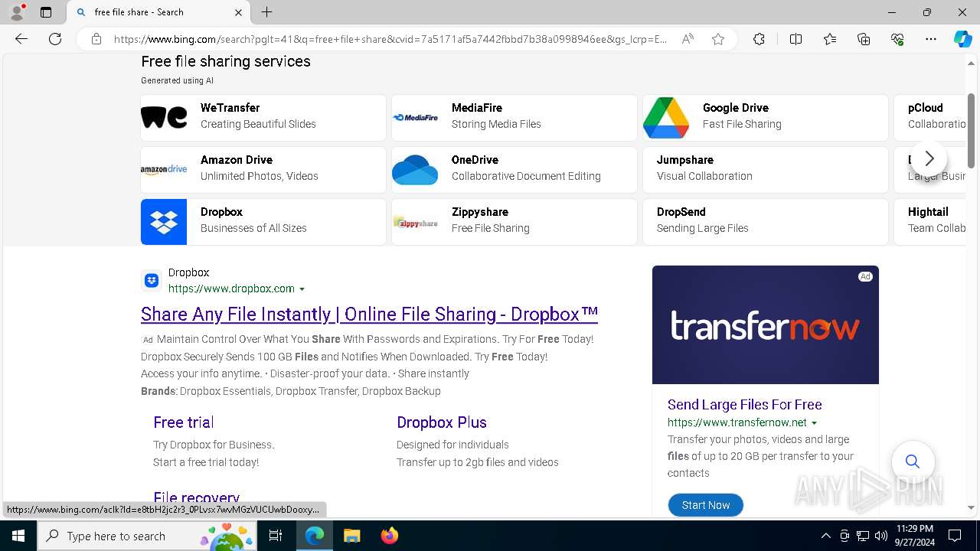Open the File recovery sublink
Image resolution: width=980 pixels, height=551 pixels.
196,498
